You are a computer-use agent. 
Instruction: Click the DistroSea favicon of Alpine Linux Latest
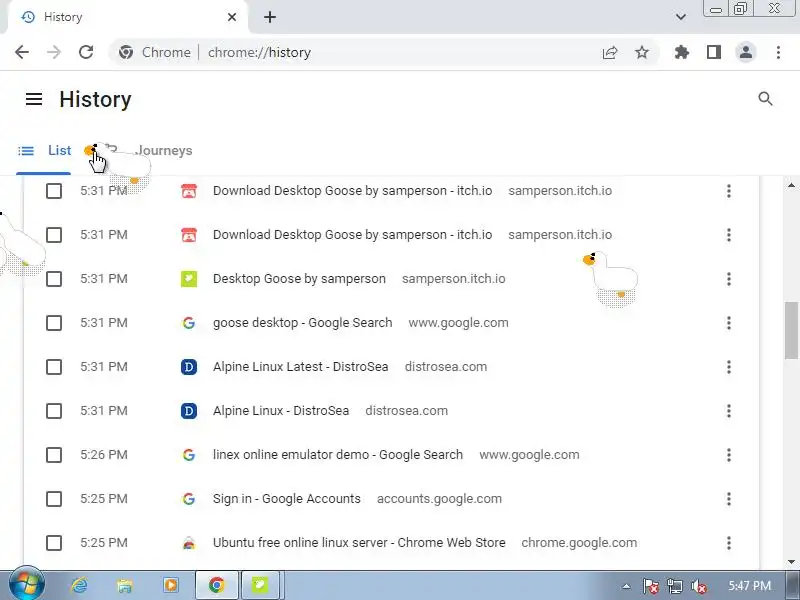pos(189,367)
